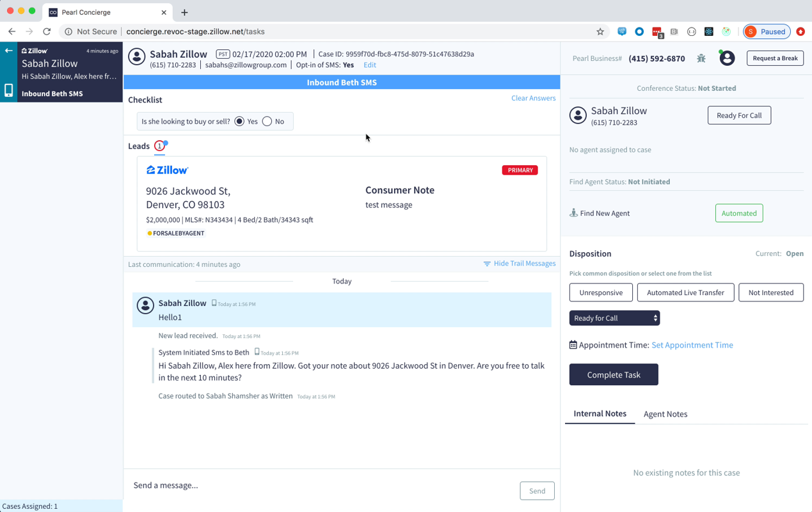Collapse trail messages with Hide Trail Messages

[x=519, y=264]
